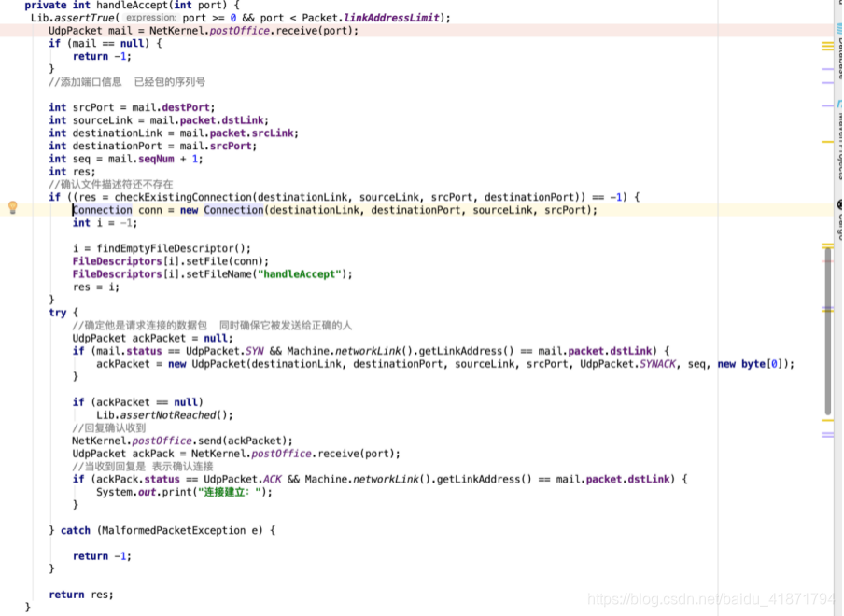Click 'send(ackPacket)' call
The height and width of the screenshot is (616, 844).
pyautogui.click(x=242, y=441)
